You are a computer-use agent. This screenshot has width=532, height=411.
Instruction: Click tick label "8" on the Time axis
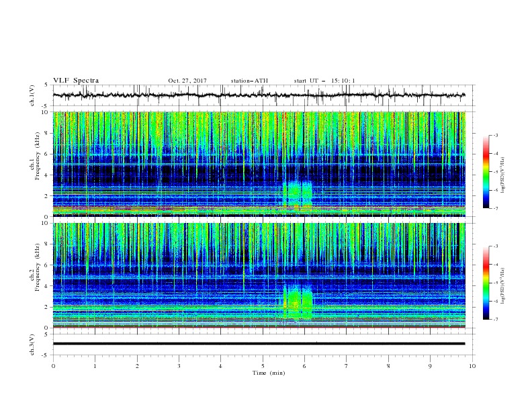pyautogui.click(x=388, y=366)
